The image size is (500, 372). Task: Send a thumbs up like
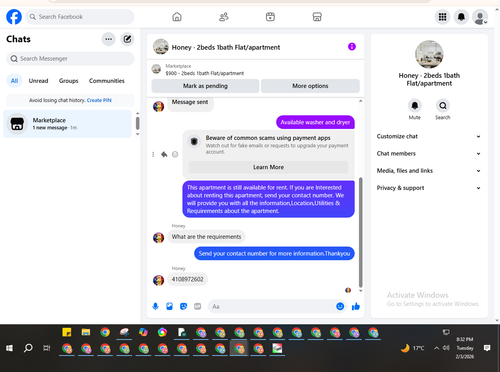point(356,306)
